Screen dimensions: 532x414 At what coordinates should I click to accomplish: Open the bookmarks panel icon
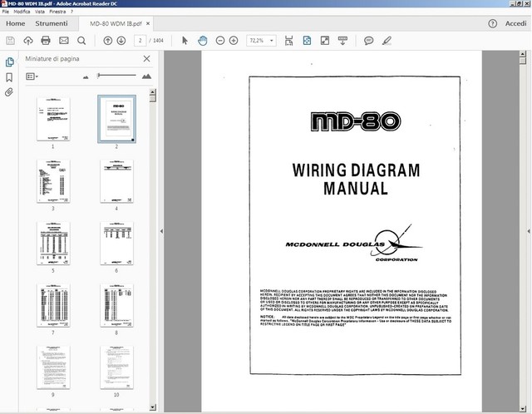point(9,77)
